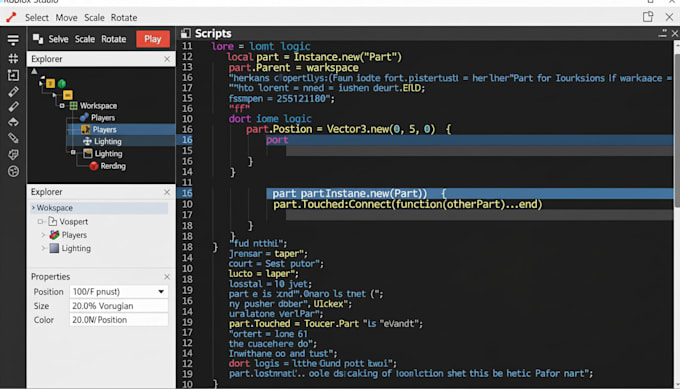Click the Size value field 20.0% Vorugian
This screenshot has height=389, width=680.
click(x=118, y=306)
